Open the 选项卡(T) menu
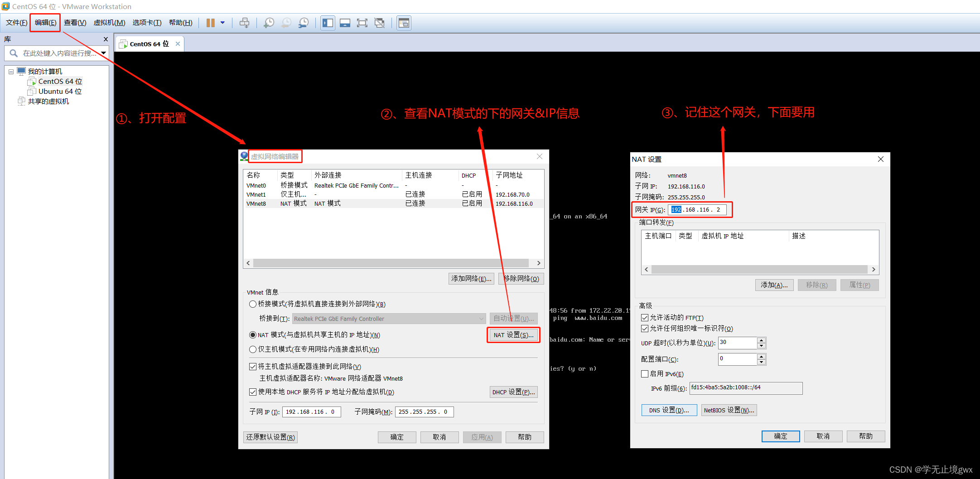The height and width of the screenshot is (479, 980). tap(147, 23)
